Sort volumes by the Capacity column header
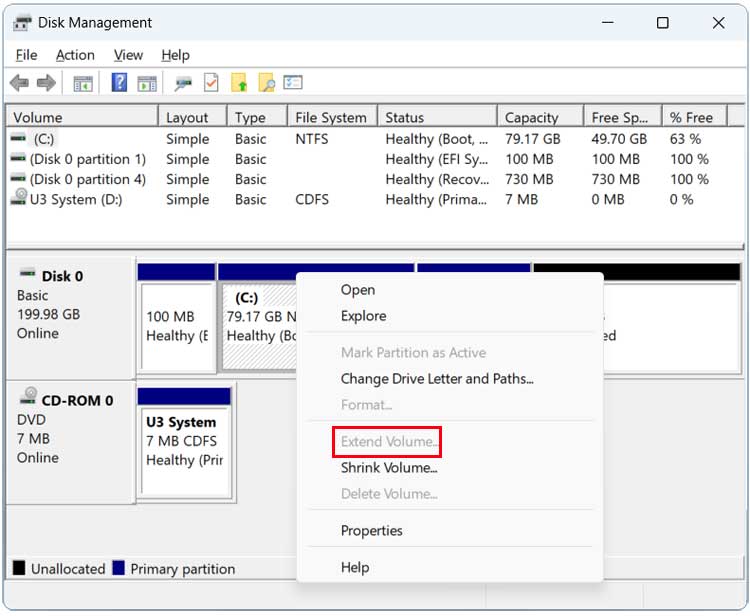 click(531, 117)
